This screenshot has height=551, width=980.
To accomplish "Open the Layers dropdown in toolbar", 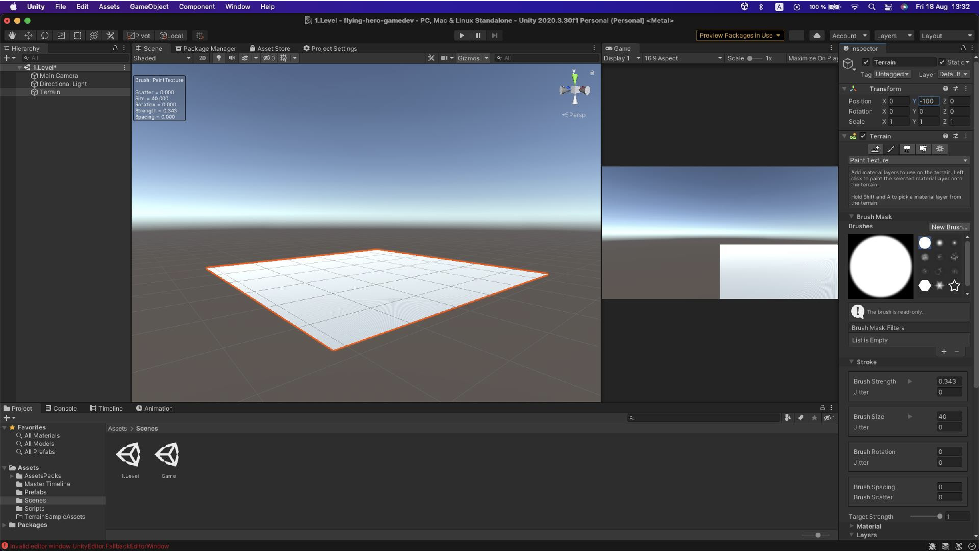I will pos(894,36).
